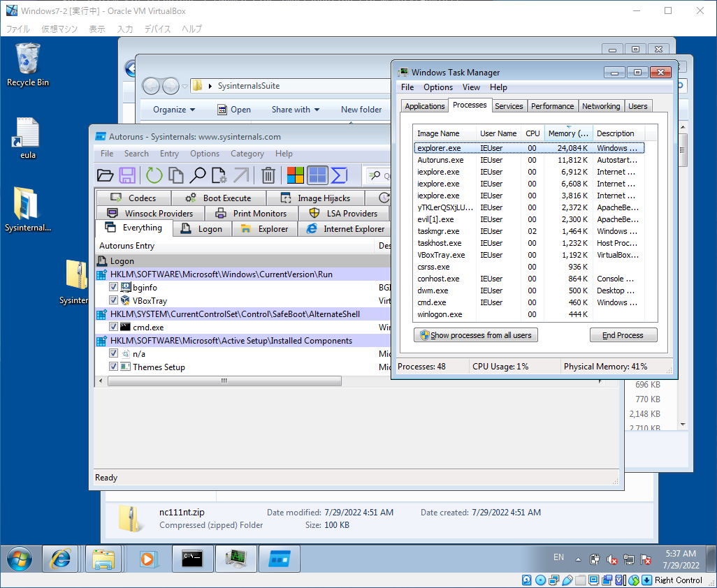Open the Entry menu in Autoruns
717x588 pixels.
[x=169, y=154]
